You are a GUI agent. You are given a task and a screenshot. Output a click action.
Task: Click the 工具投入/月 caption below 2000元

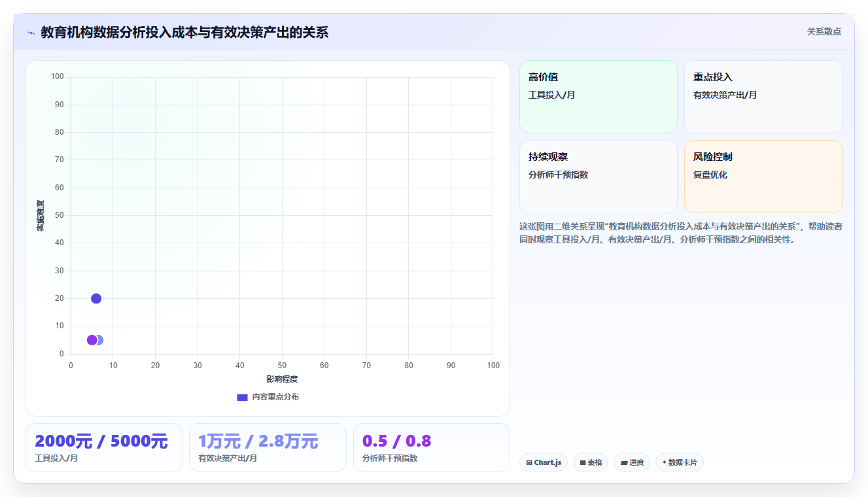[56, 458]
